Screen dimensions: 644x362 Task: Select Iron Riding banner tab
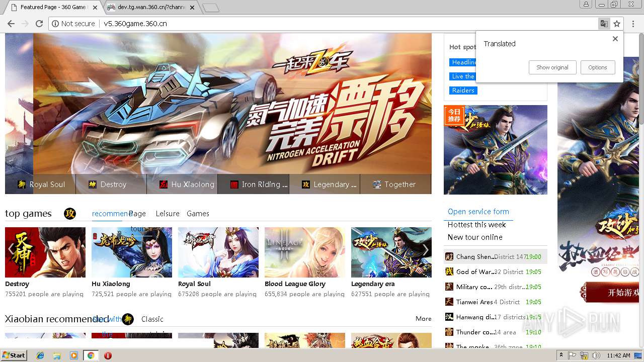253,185
